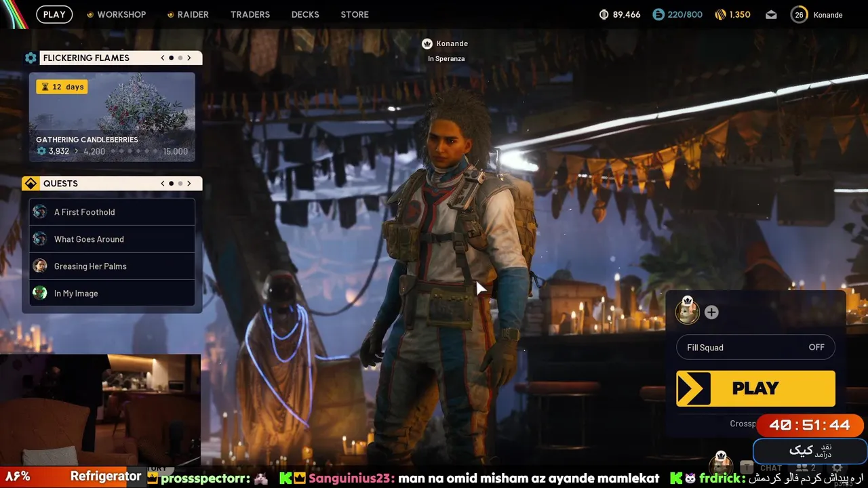The width and height of the screenshot is (868, 488).
Task: Click frdrick username in chat ticker
Action: (x=719, y=478)
